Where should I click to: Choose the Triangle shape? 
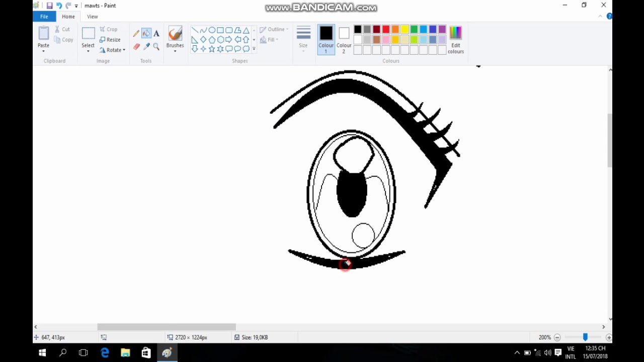(x=246, y=30)
